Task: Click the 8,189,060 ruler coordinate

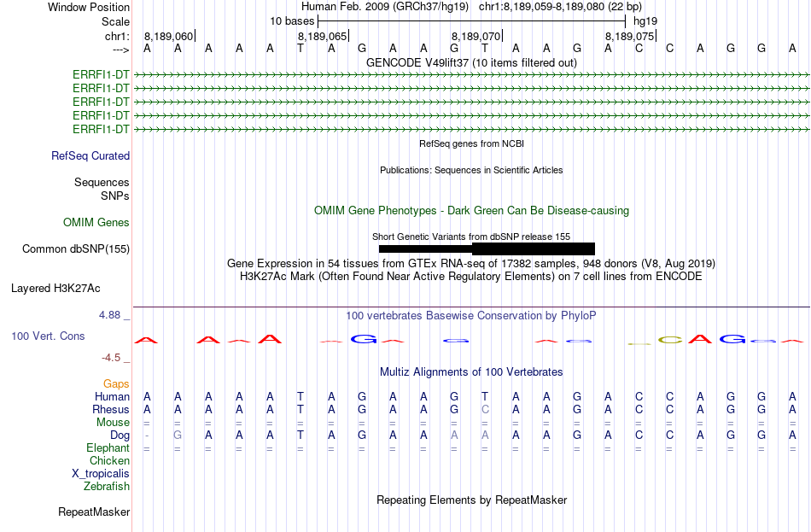Action: tap(168, 36)
